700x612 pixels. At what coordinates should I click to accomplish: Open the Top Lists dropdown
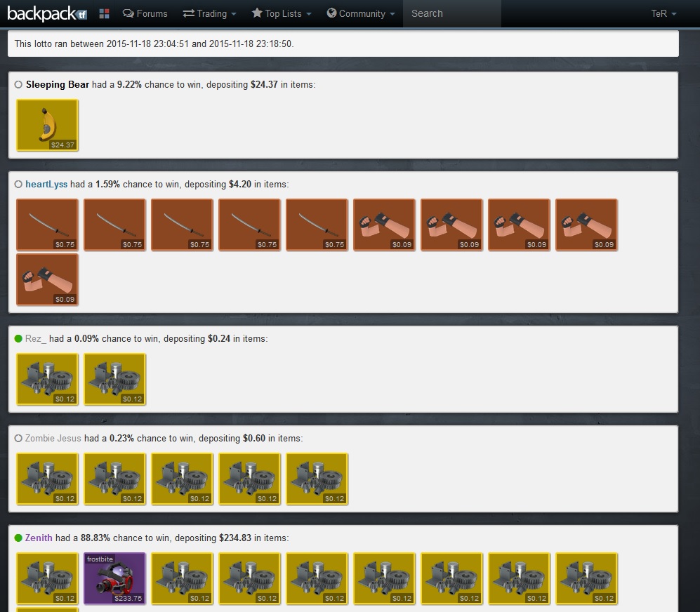tap(281, 13)
